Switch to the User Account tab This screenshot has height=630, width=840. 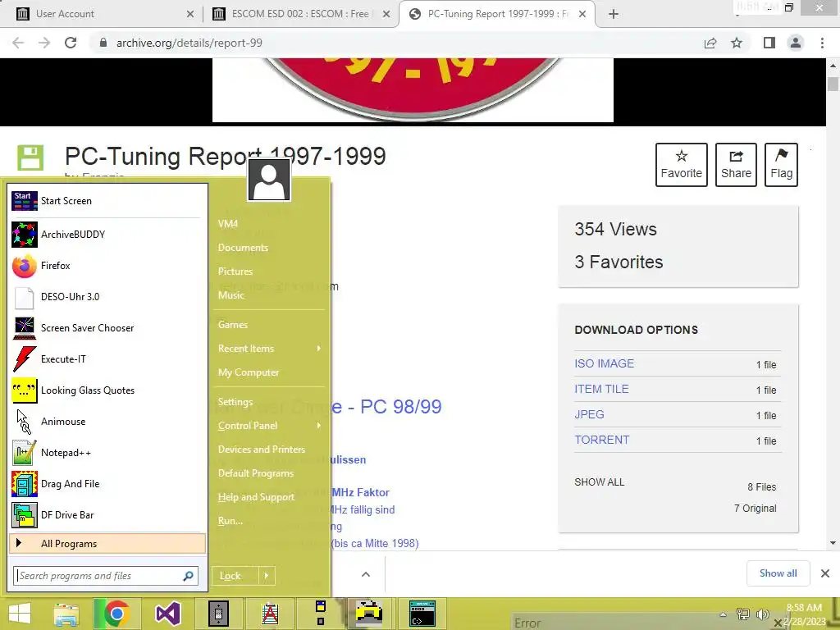[102, 14]
